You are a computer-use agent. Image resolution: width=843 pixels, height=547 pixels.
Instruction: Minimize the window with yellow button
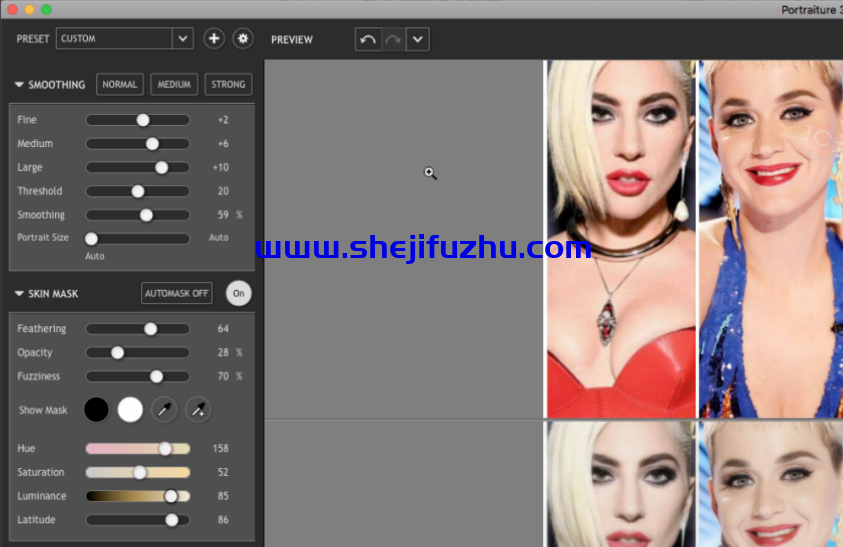pyautogui.click(x=30, y=9)
